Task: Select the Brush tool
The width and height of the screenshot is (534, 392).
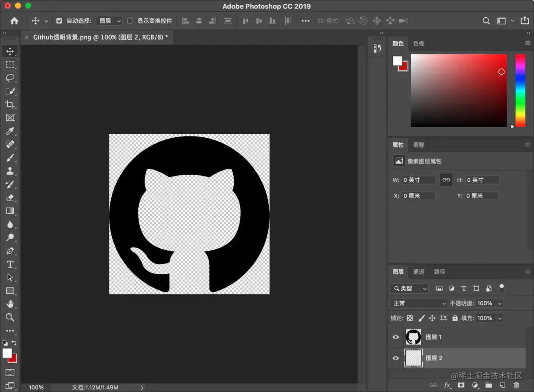Action: click(x=10, y=158)
